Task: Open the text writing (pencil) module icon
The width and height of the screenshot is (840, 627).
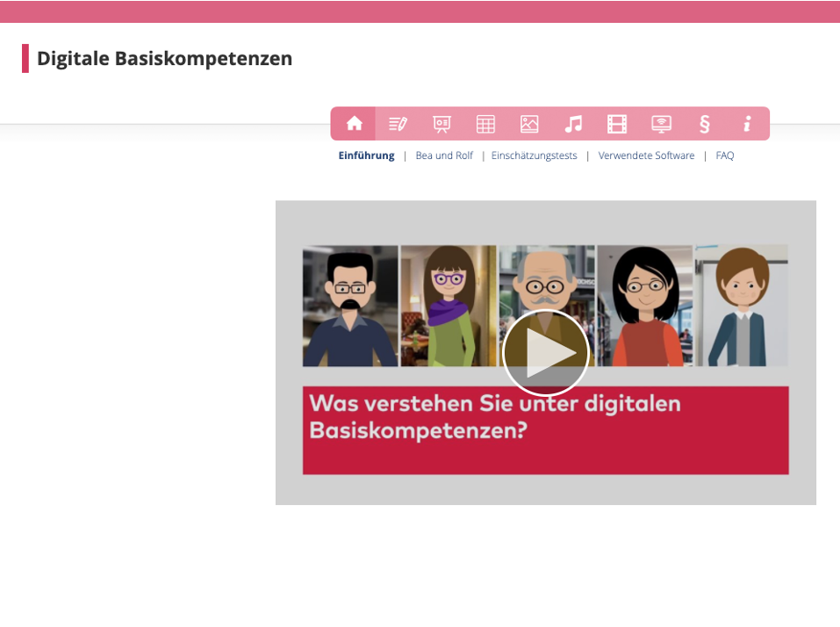Action: pos(398,124)
